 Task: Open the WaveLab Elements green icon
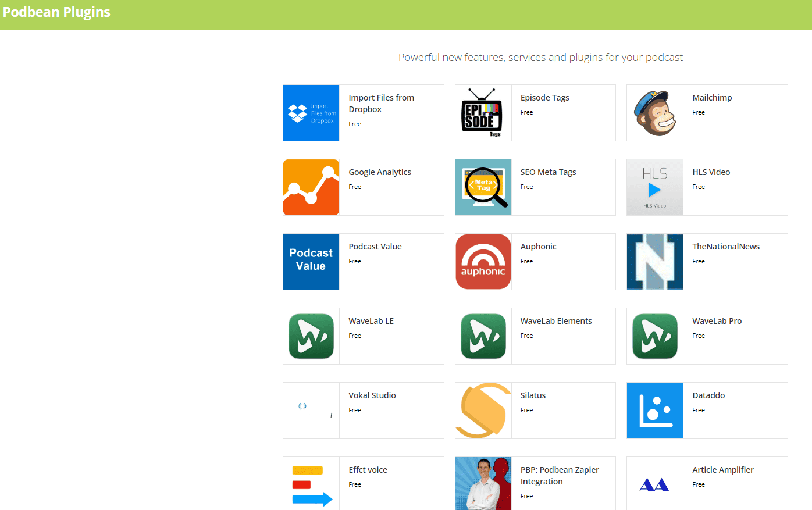pos(483,336)
